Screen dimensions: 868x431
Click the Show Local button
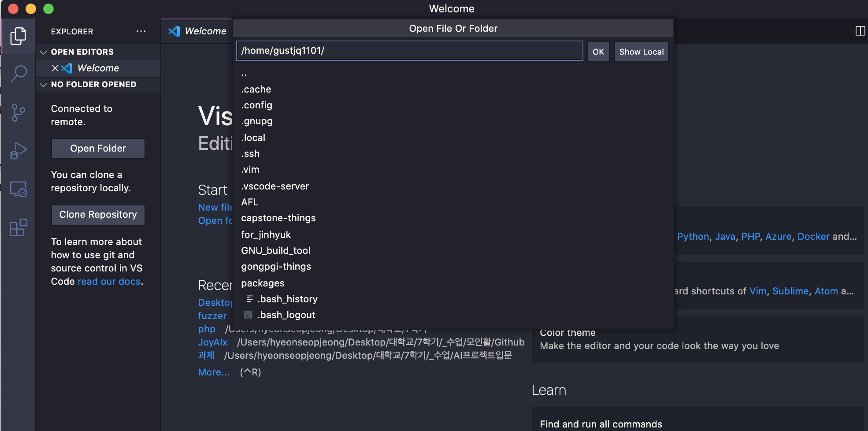[641, 52]
